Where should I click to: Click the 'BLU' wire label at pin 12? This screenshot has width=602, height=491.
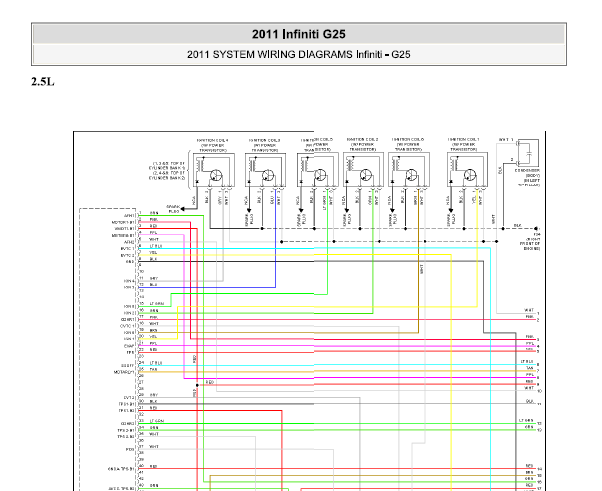click(x=153, y=285)
